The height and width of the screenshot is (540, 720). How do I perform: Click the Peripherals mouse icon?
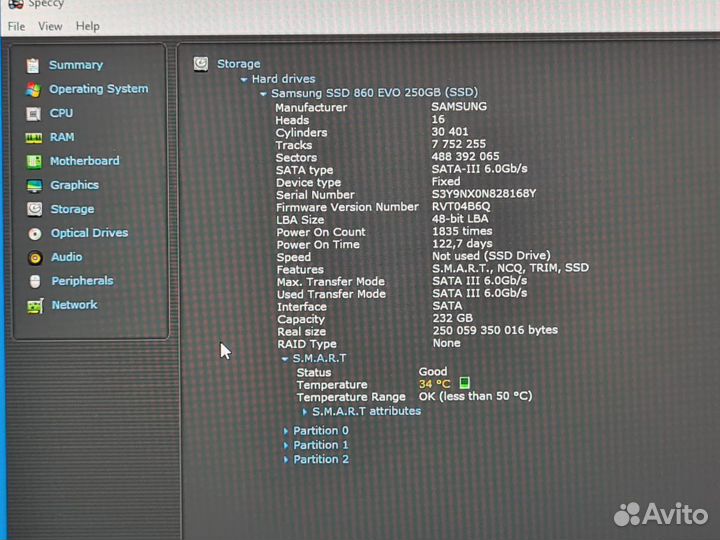click(35, 281)
